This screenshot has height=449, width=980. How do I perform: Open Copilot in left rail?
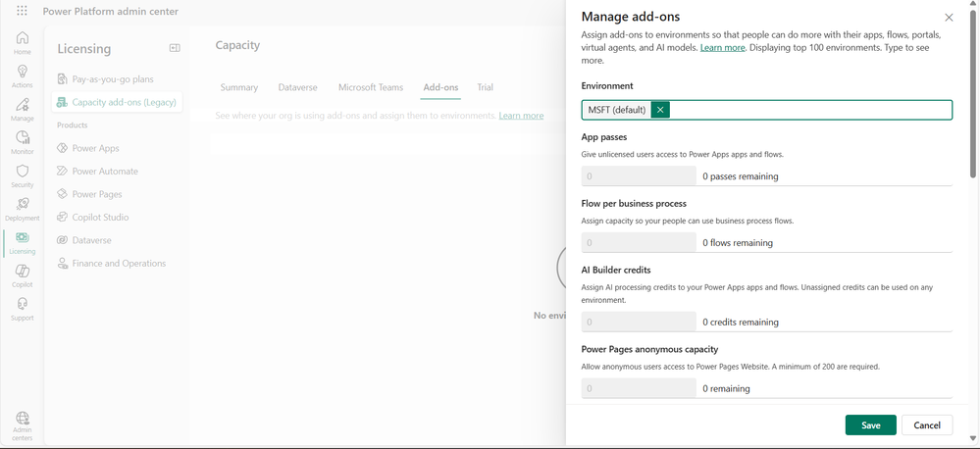pos(23,275)
